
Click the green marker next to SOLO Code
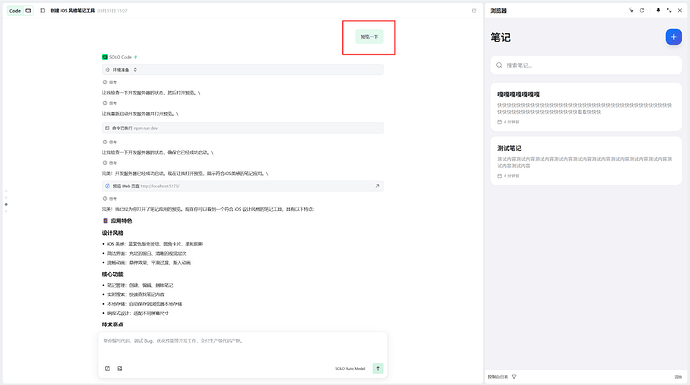[136, 57]
